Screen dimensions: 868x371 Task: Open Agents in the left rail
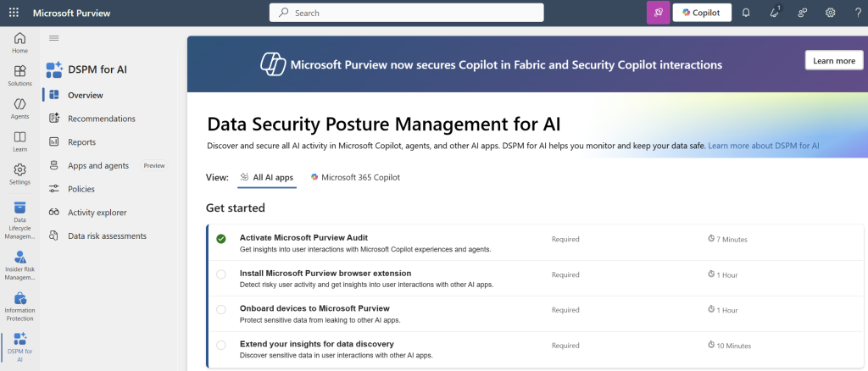[20, 108]
